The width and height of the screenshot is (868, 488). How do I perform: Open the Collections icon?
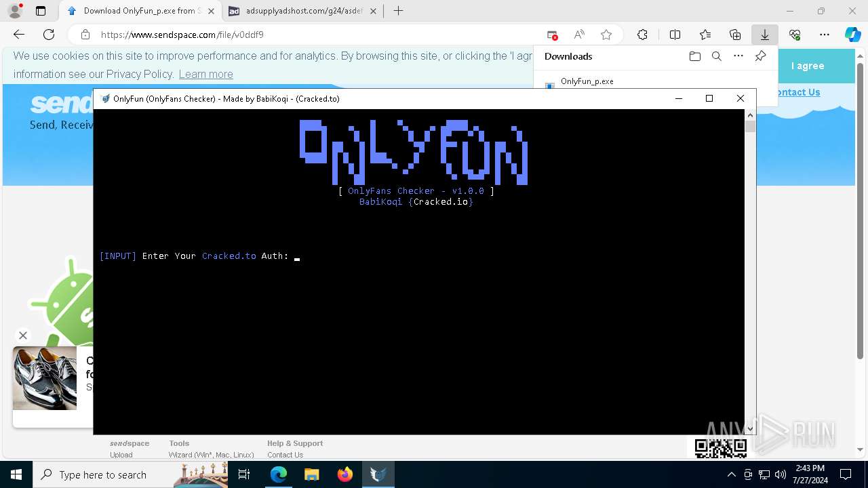[x=735, y=35]
